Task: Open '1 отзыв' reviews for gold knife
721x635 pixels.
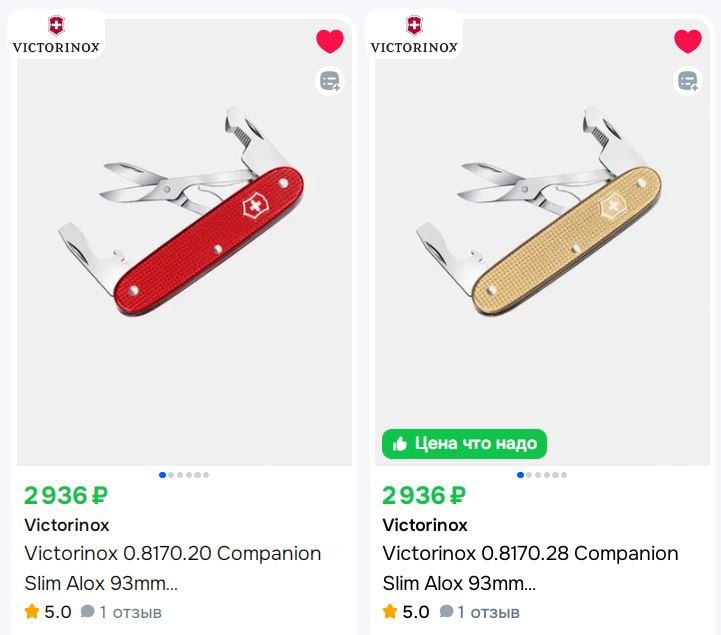Action: [x=479, y=612]
